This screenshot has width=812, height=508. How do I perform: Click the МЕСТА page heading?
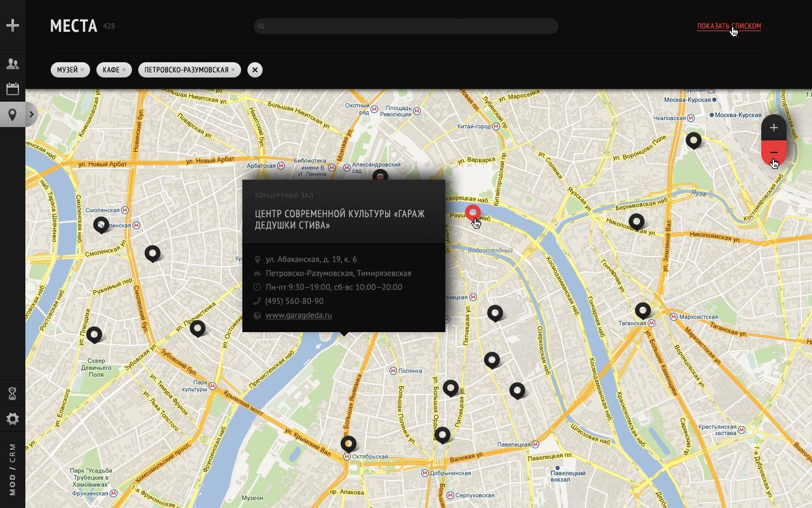[x=74, y=26]
